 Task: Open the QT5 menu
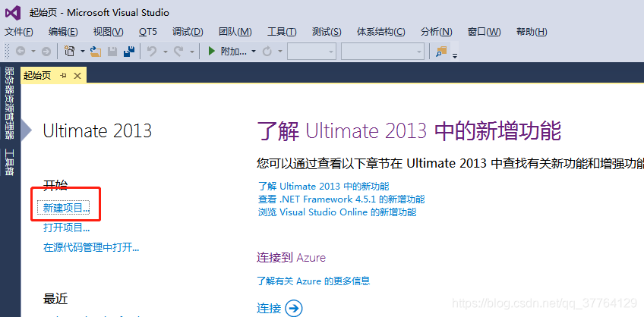pyautogui.click(x=148, y=32)
